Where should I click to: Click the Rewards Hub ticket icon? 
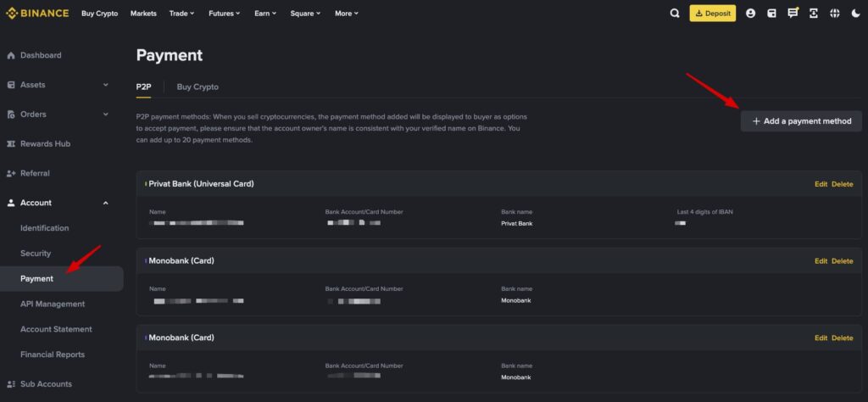(x=10, y=144)
